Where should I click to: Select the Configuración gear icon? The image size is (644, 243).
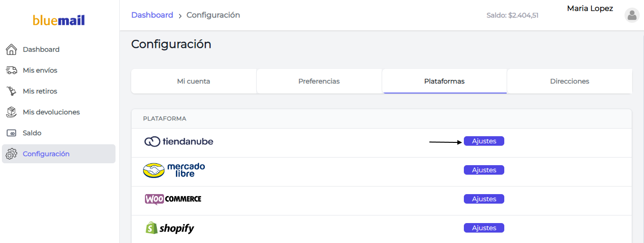coord(11,154)
